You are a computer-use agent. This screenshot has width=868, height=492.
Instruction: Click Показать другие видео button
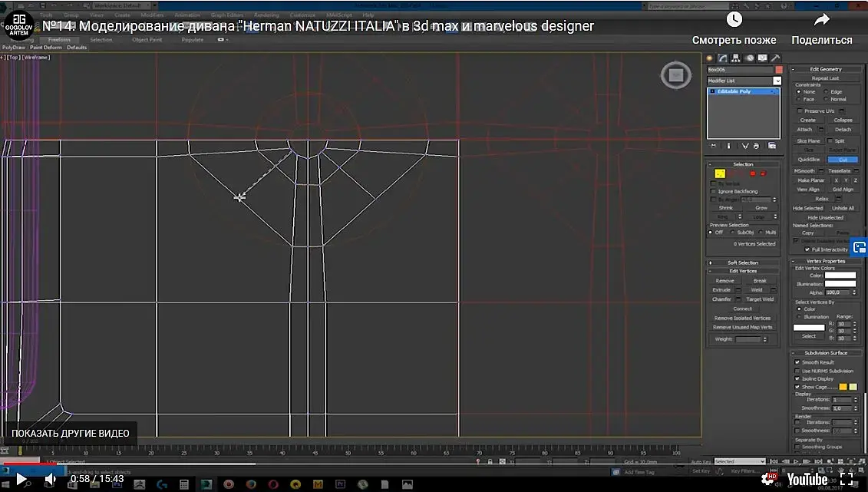(71, 434)
